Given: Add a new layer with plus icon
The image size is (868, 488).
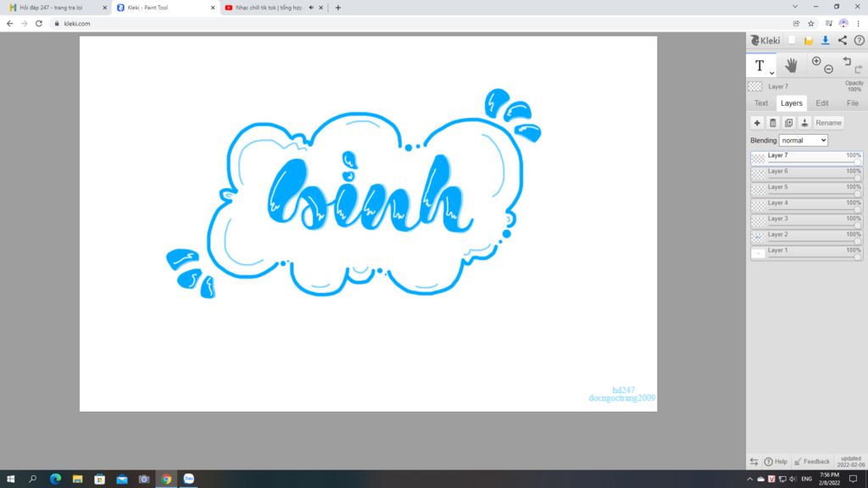Looking at the screenshot, I should [757, 123].
